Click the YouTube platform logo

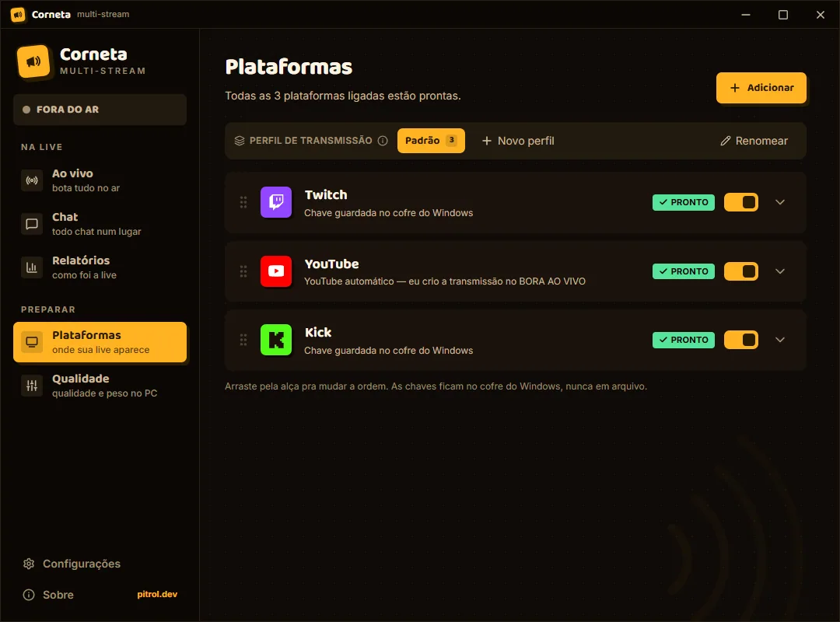pos(276,271)
